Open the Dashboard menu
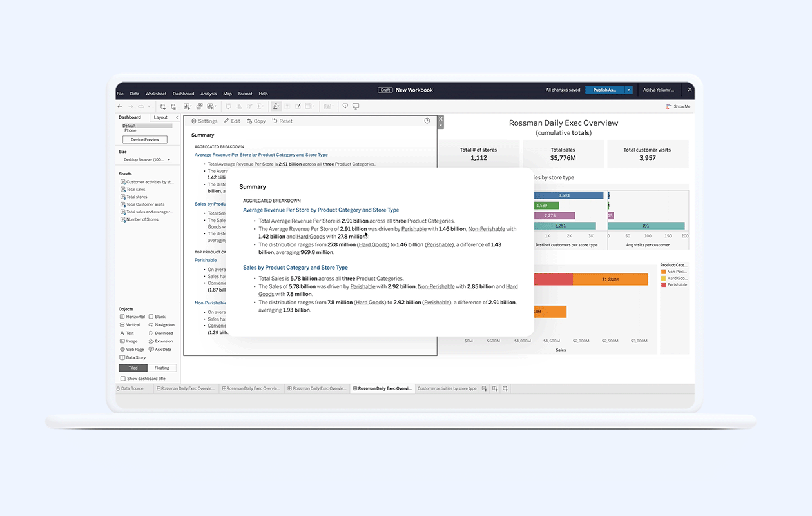 (184, 94)
